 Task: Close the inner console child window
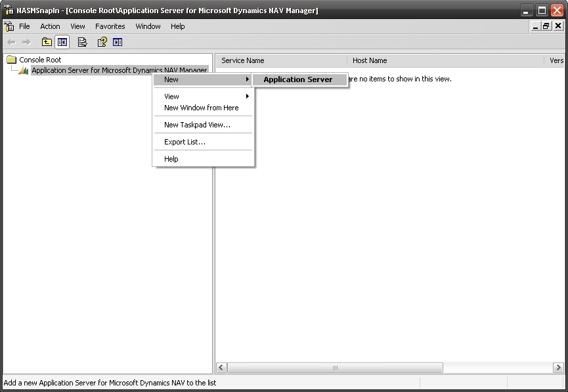coord(558,26)
